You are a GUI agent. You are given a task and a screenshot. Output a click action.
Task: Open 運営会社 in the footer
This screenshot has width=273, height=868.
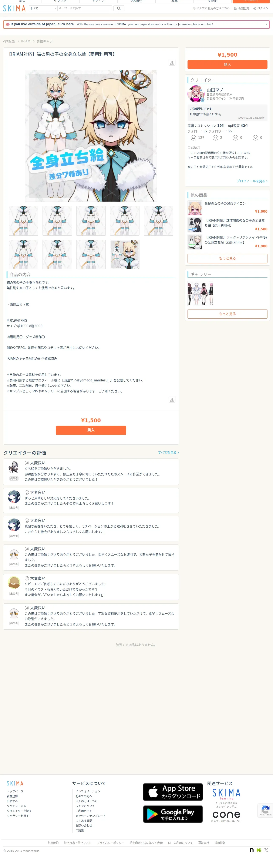click(203, 843)
